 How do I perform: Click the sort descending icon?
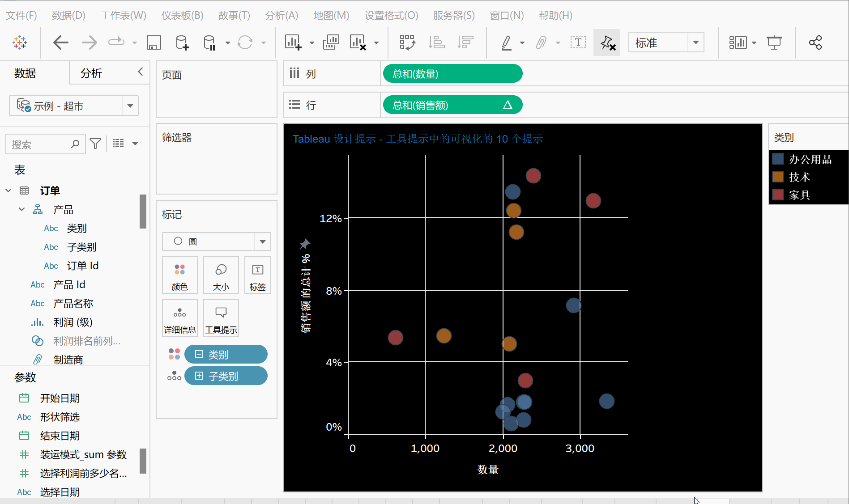pos(465,43)
